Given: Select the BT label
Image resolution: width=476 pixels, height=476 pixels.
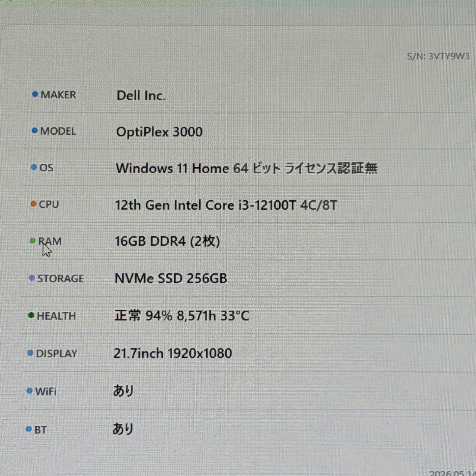Looking at the screenshot, I should (41, 430).
